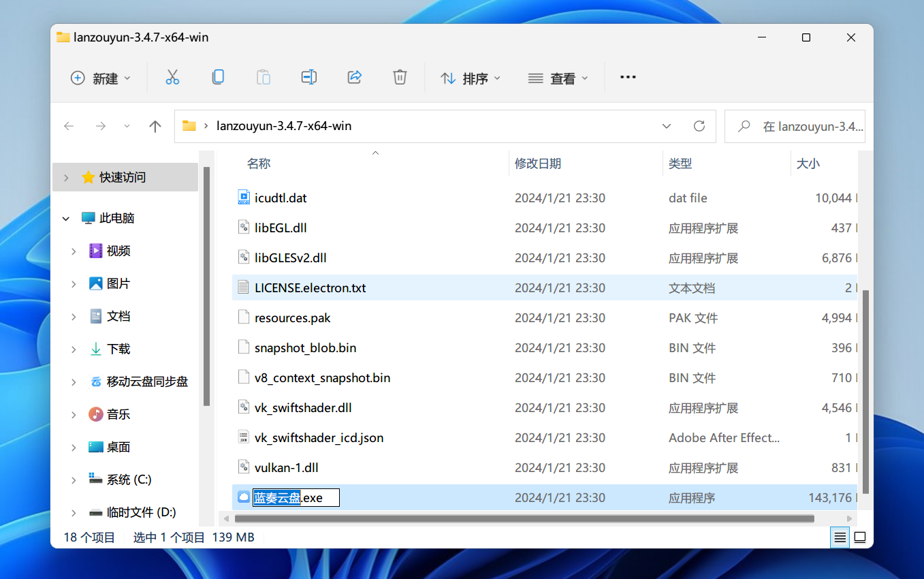Click the 18 个项目 status text
The width and height of the screenshot is (924, 579).
[89, 537]
